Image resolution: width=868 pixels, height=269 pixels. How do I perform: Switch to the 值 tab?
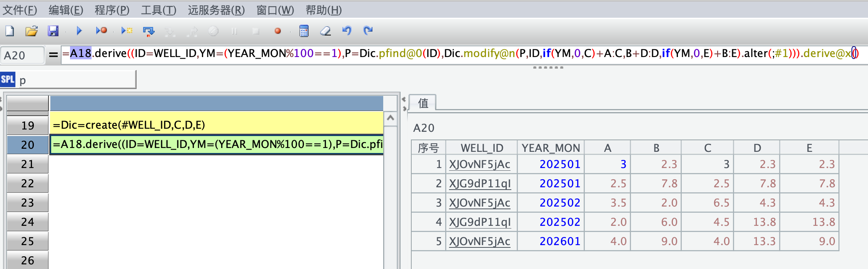[x=423, y=103]
